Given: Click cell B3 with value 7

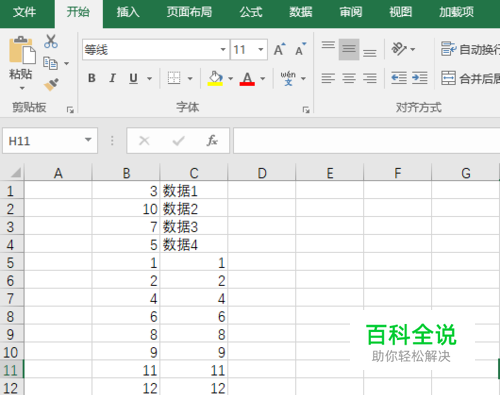Looking at the screenshot, I should coord(126,227).
